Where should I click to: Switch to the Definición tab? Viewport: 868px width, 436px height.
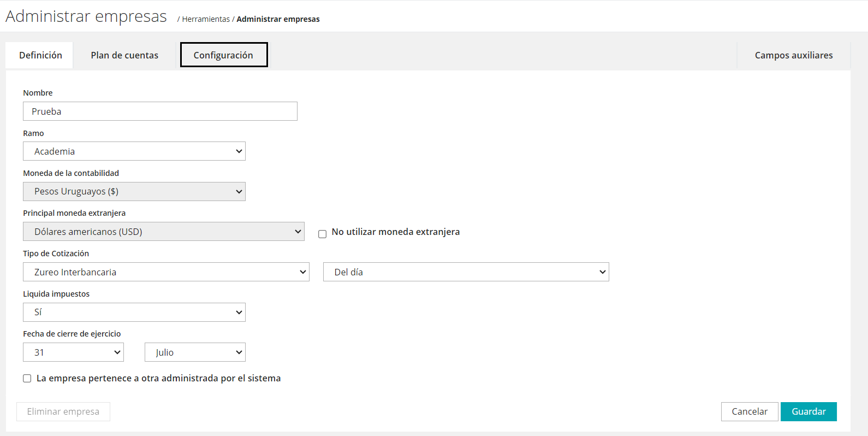(x=40, y=55)
